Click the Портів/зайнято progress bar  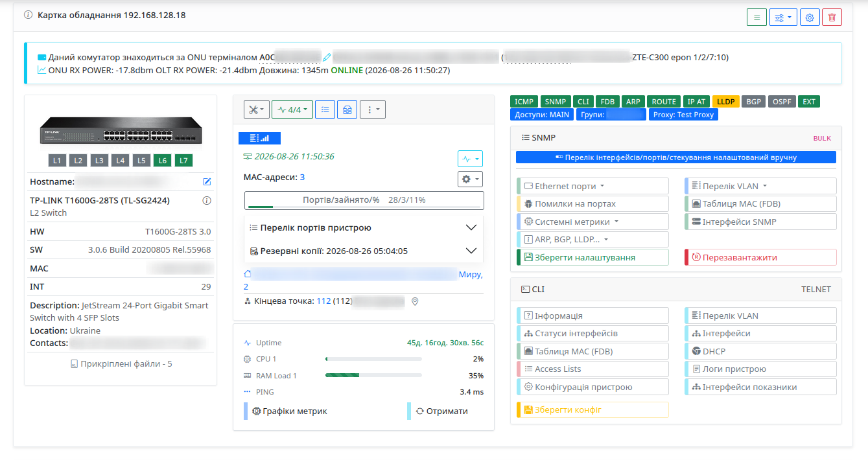(364, 200)
